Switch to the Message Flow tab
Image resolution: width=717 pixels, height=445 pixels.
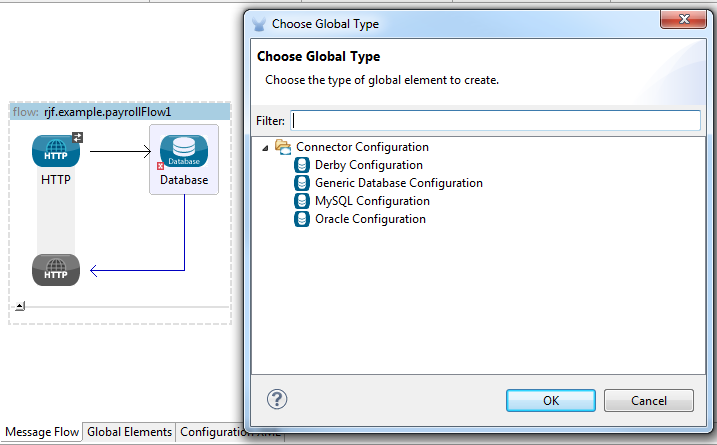point(42,432)
